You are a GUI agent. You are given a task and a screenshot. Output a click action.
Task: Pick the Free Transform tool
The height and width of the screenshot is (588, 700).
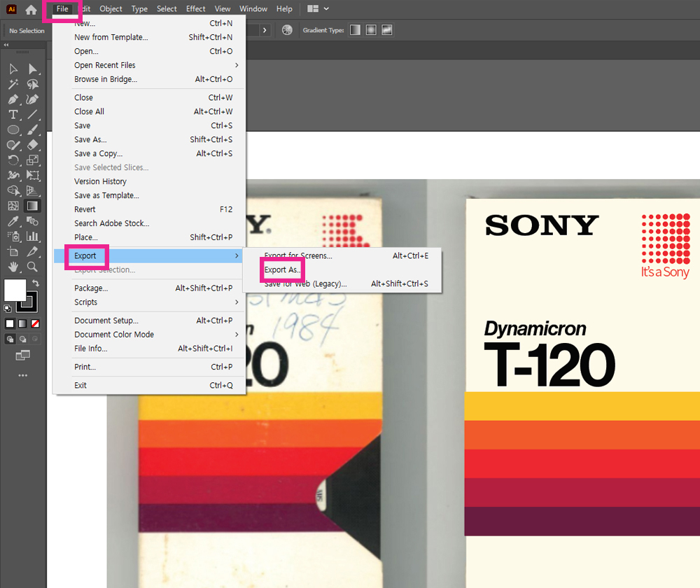[x=33, y=175]
